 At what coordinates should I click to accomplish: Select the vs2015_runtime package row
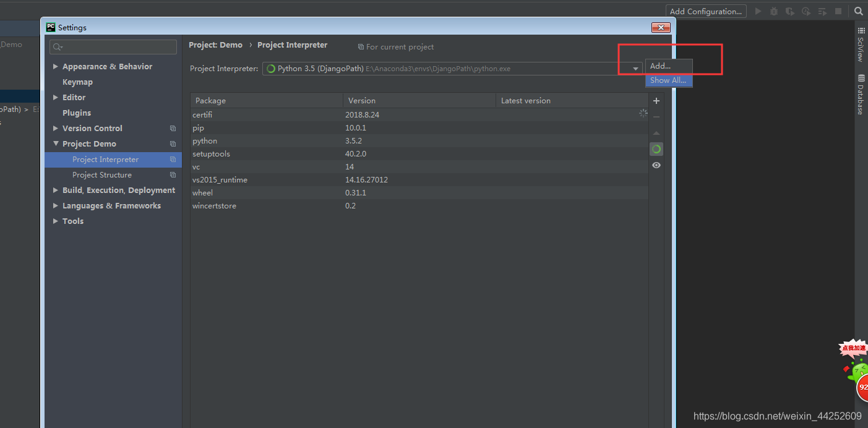419,180
